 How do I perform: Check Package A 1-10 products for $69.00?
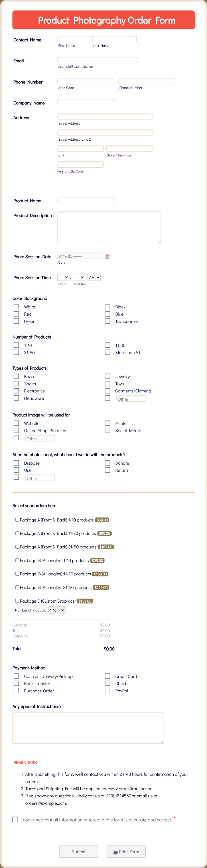click(x=17, y=520)
